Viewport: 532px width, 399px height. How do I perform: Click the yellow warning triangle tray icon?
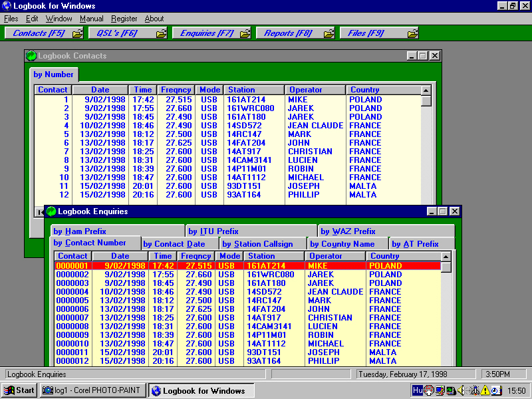pos(485,390)
